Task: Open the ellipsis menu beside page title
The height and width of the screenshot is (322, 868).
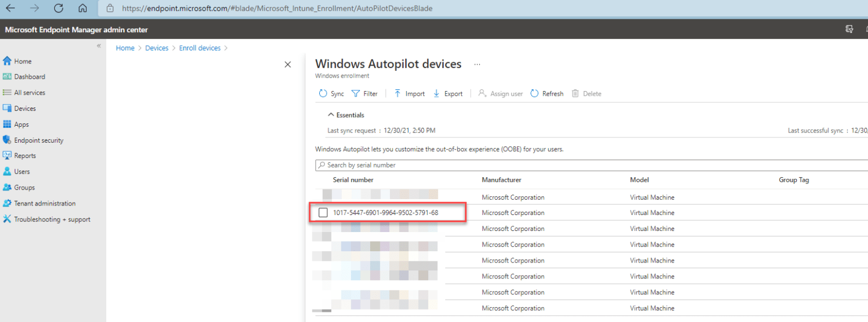Action: (x=477, y=65)
